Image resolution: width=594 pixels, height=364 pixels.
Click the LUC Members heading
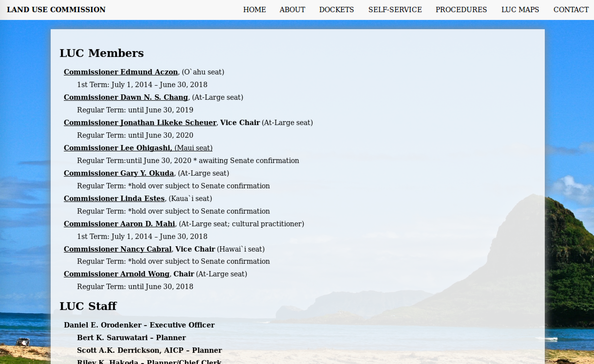tap(102, 53)
